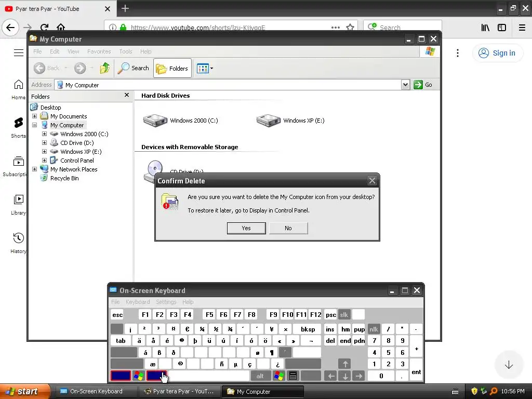Select Recycle Bin in the folder tree
The width and height of the screenshot is (532, 399).
point(64,178)
